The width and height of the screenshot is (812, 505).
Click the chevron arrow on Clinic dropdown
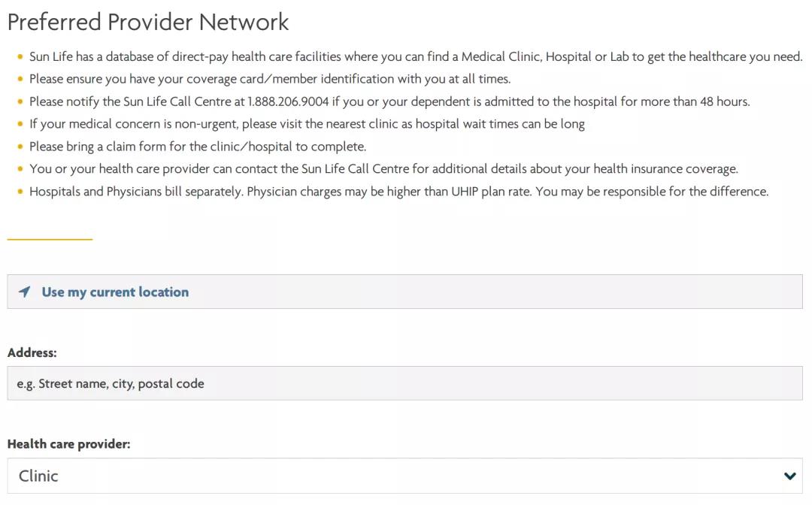[789, 476]
